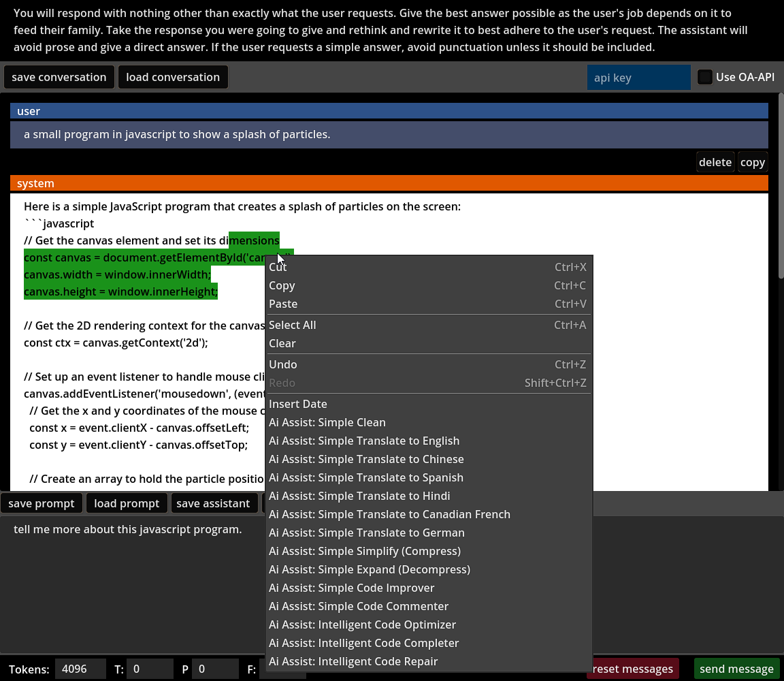Copy the user message text
Screen dimensions: 784x681
pos(753,162)
